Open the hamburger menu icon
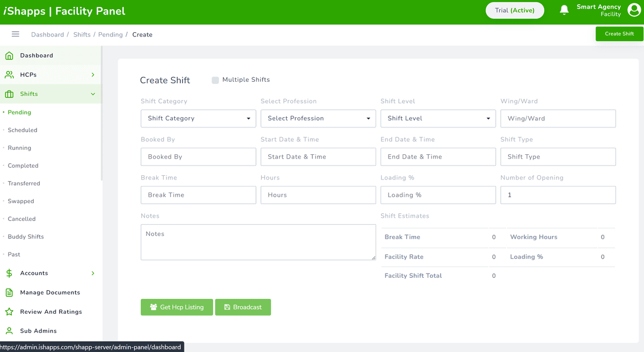This screenshot has height=352, width=644. [x=16, y=34]
